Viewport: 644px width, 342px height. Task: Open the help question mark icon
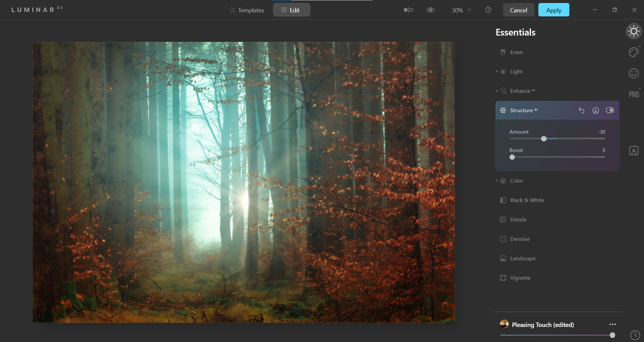pyautogui.click(x=488, y=10)
